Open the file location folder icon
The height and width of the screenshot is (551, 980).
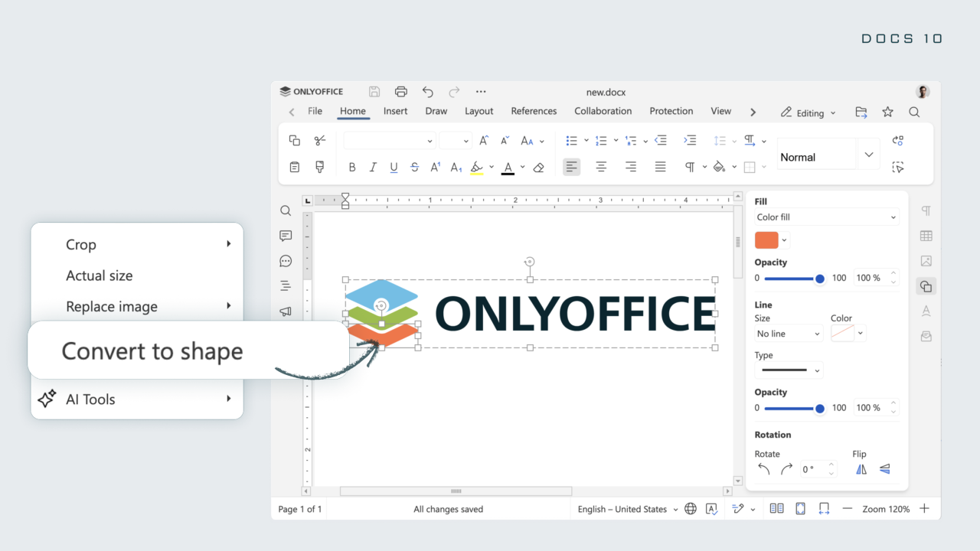pos(861,112)
